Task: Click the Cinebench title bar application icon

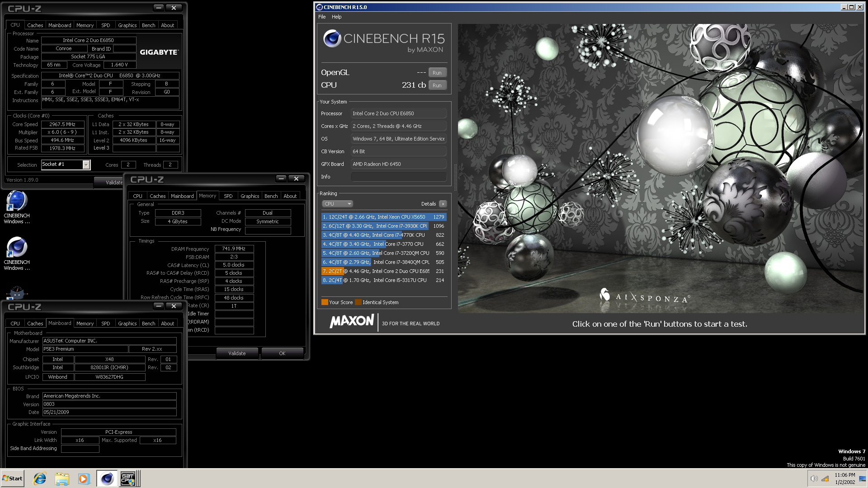Action: click(x=319, y=7)
